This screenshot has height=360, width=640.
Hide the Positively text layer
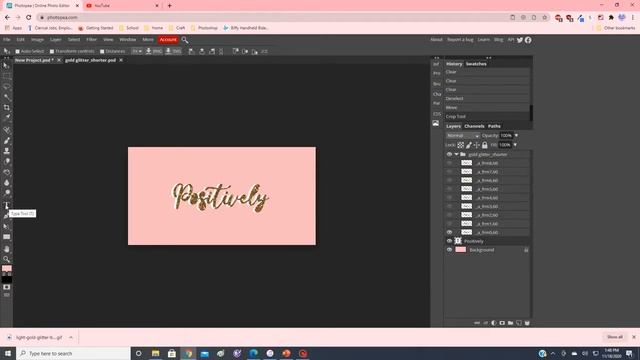(449, 241)
